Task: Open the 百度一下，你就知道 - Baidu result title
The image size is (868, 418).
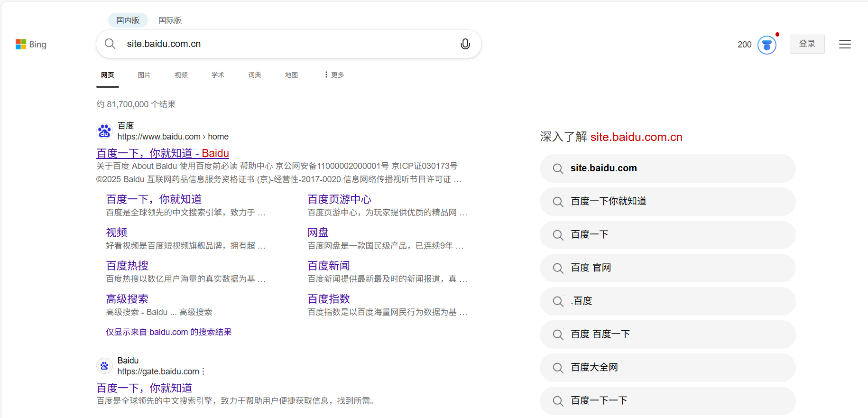Action: 163,153
